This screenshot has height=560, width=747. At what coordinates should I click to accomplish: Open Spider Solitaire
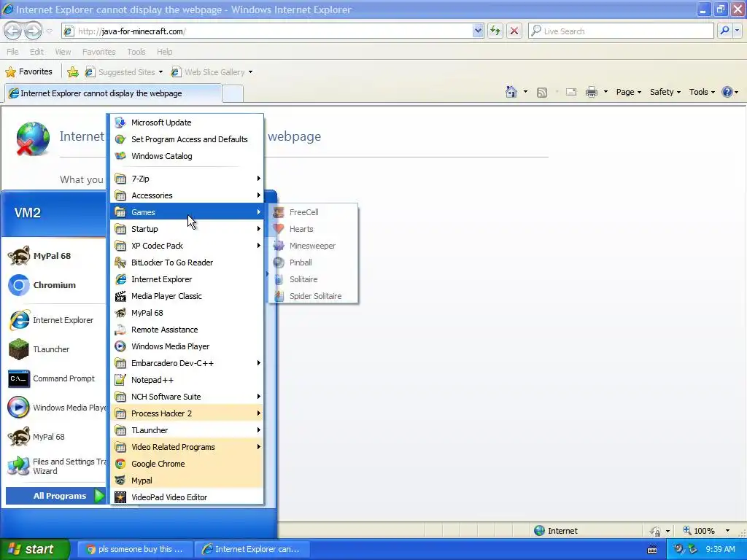point(313,296)
